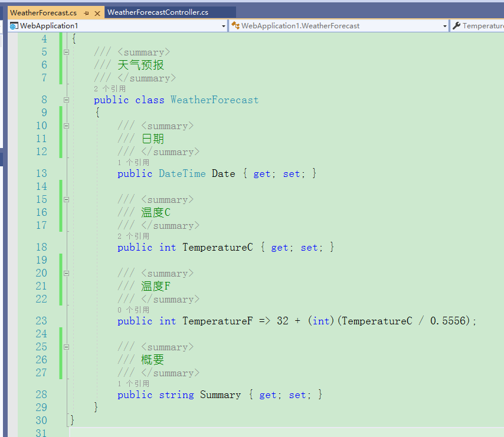Collapse the 温度C summary comment at line 15
Screen dimensions: 504x437
tap(66, 199)
